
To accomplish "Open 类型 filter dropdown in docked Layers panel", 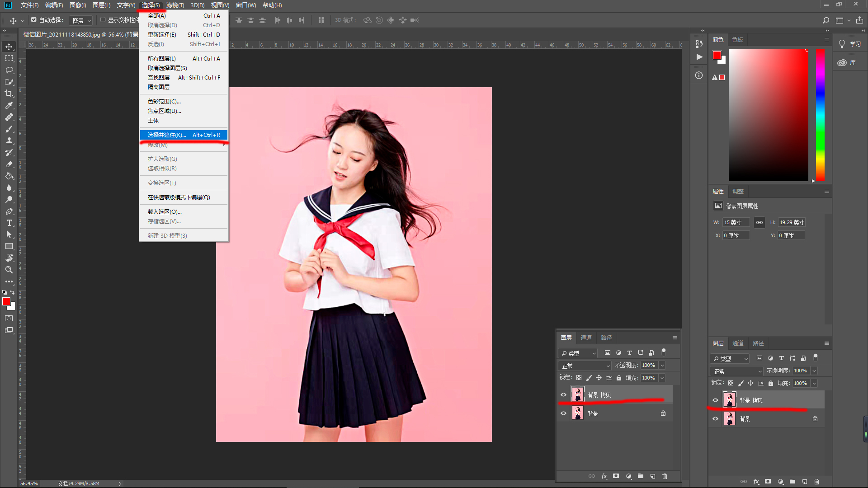I will 731,359.
